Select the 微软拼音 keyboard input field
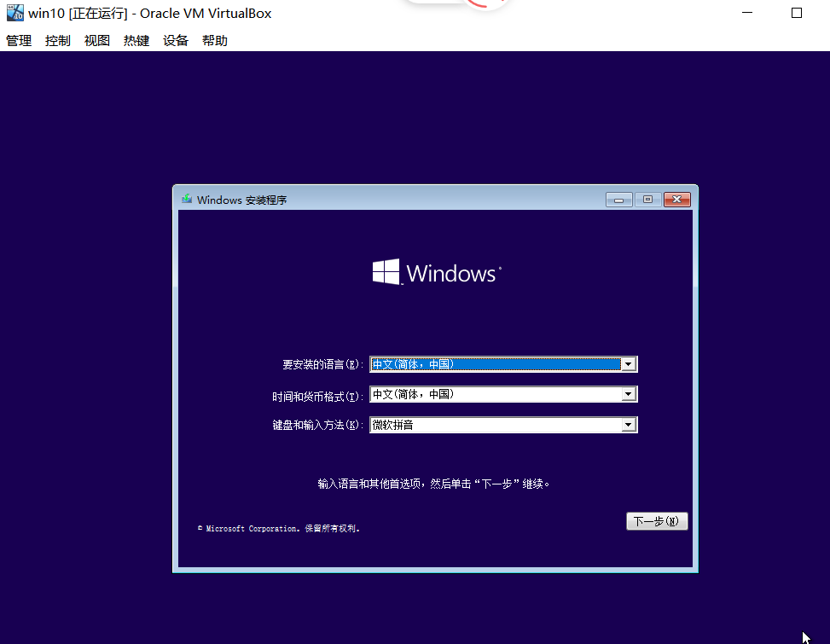Viewport: 830px width, 644px height. [503, 425]
